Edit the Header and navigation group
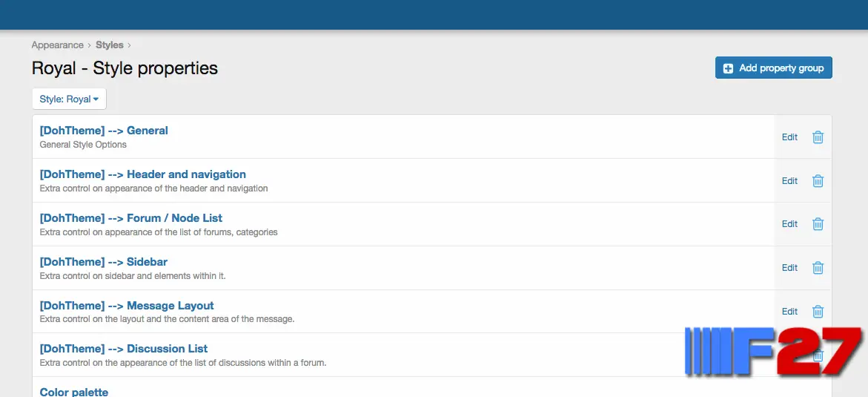The image size is (868, 397). point(789,181)
